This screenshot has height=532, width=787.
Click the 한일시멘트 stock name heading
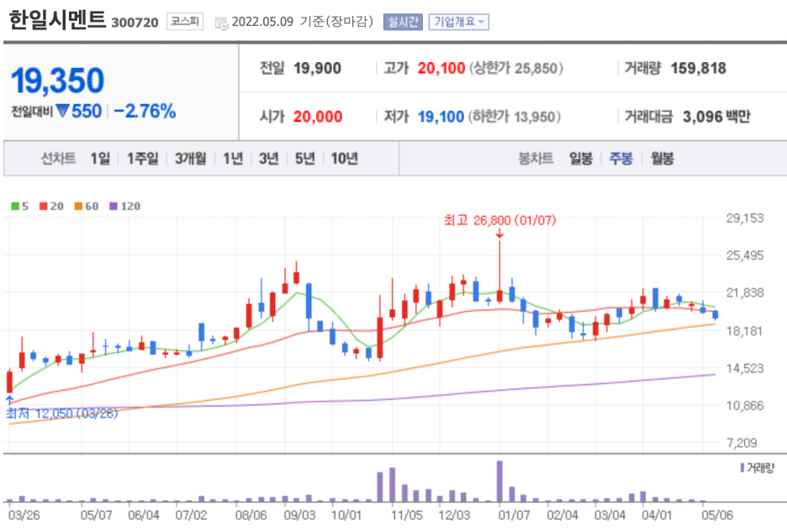point(57,20)
